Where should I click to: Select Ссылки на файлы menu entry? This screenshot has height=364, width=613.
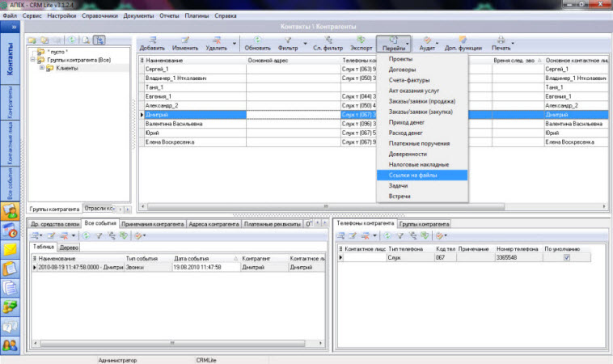click(422, 176)
